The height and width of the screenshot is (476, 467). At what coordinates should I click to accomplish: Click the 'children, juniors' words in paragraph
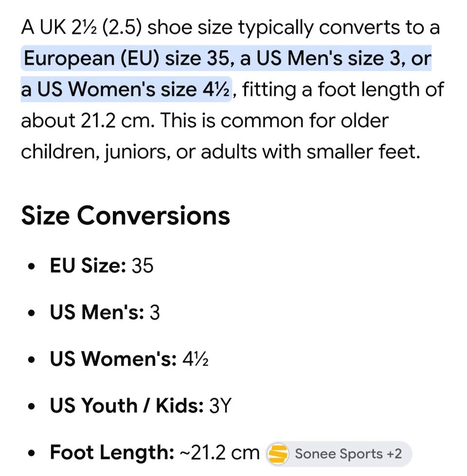(92, 152)
